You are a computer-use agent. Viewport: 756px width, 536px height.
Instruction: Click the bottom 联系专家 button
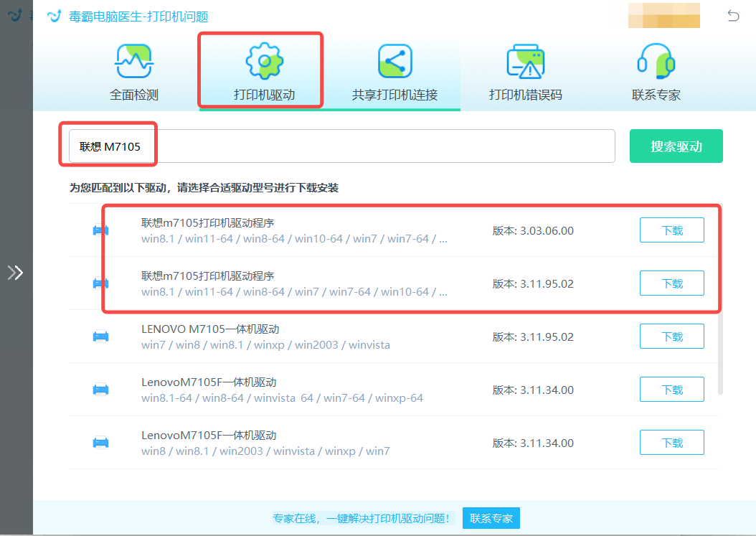coord(491,518)
